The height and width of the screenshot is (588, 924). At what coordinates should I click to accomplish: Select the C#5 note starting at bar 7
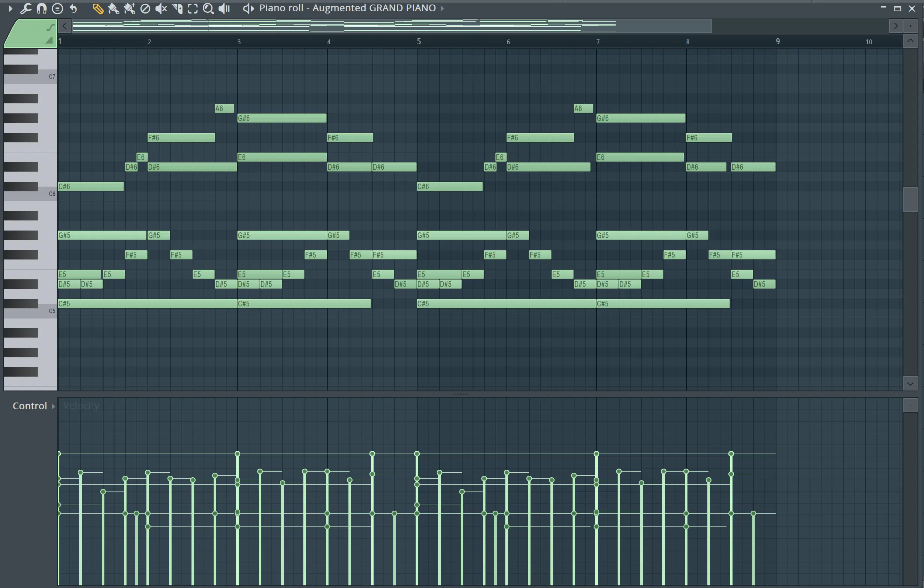(x=663, y=304)
